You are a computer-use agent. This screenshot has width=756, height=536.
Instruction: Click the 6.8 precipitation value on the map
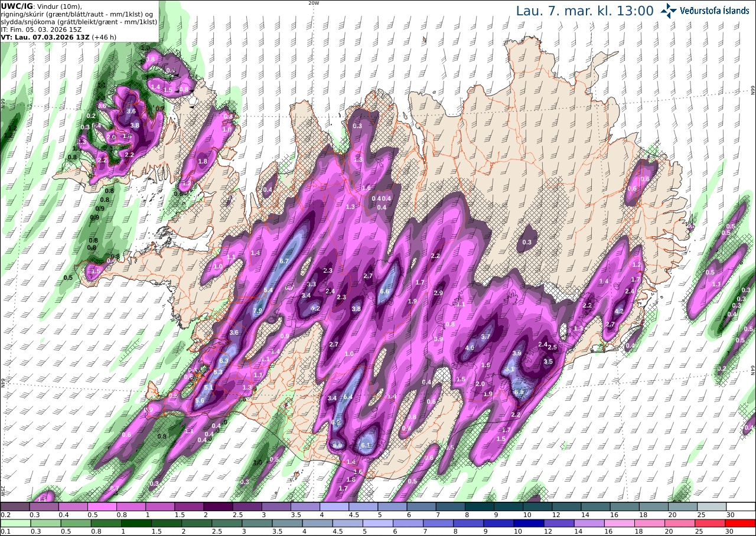point(519,392)
